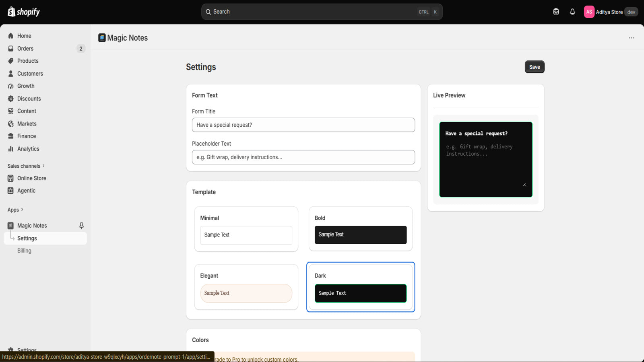Click the Elegant Sample Text preview
The width and height of the screenshot is (644, 362).
246,293
